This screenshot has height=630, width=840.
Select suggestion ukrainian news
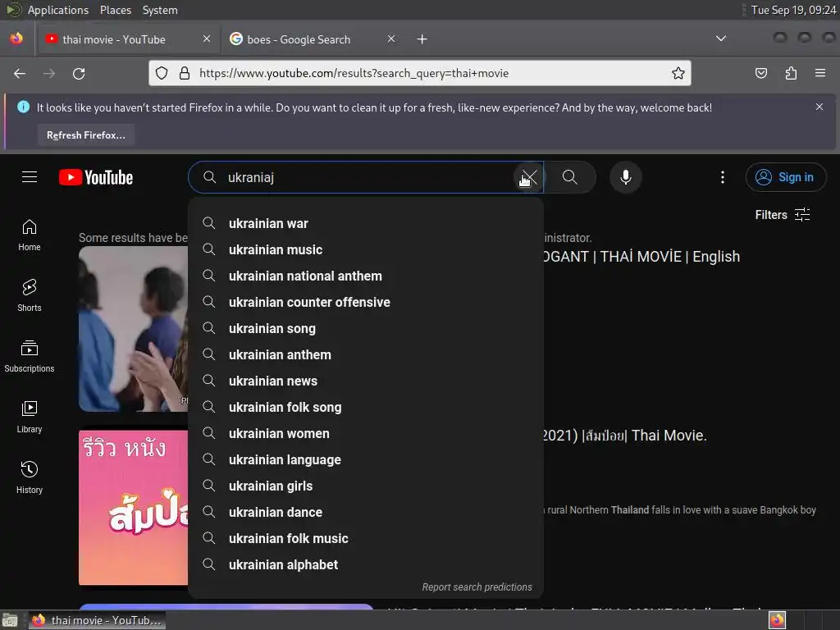pyautogui.click(x=366, y=381)
